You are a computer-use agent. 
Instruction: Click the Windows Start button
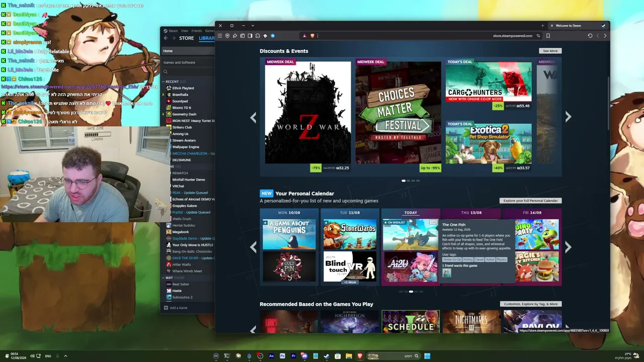427,356
